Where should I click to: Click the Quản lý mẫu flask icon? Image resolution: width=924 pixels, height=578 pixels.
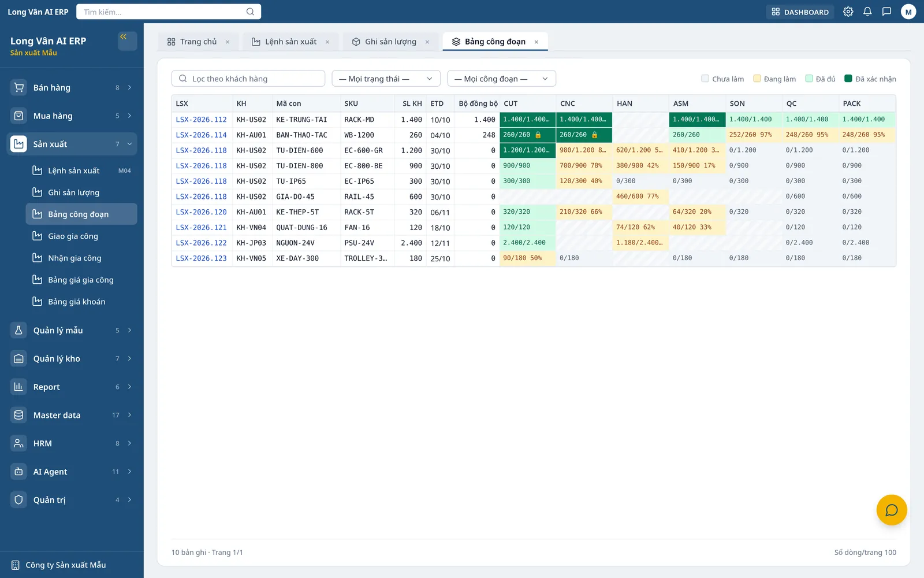tap(18, 330)
